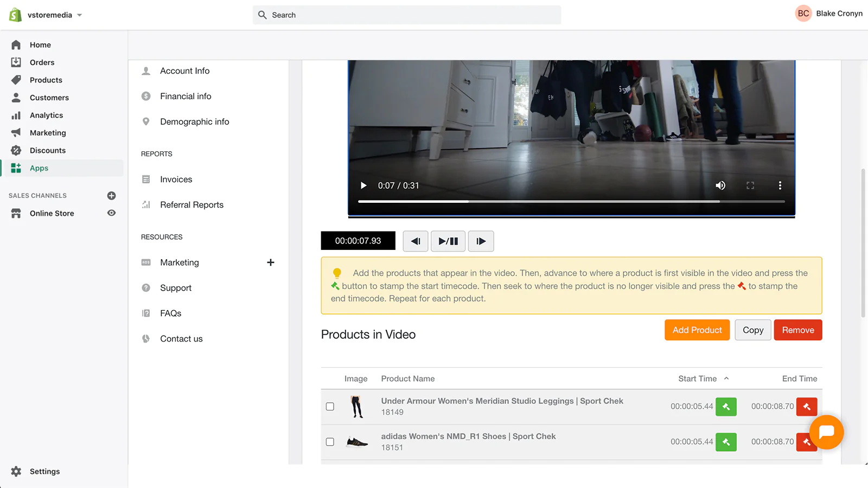Image resolution: width=868 pixels, height=488 pixels.
Task: Toggle play/pause button below video
Action: point(448,241)
